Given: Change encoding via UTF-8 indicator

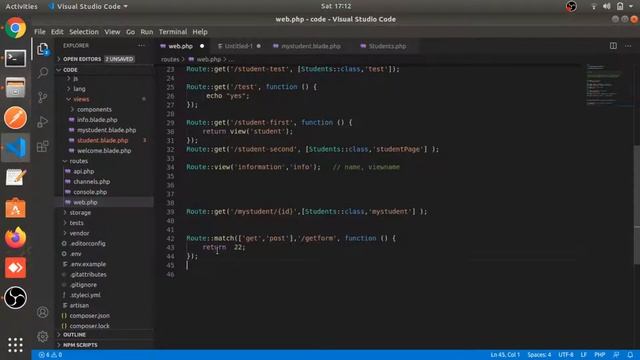Looking at the screenshot, I should click(566, 355).
